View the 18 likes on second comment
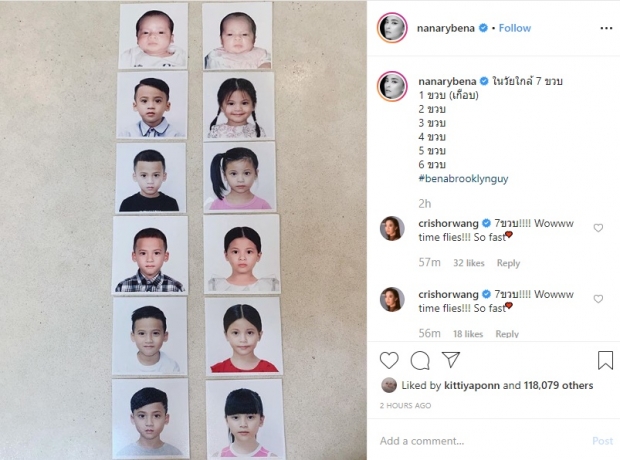Image resolution: width=620 pixels, height=460 pixels. tap(468, 334)
